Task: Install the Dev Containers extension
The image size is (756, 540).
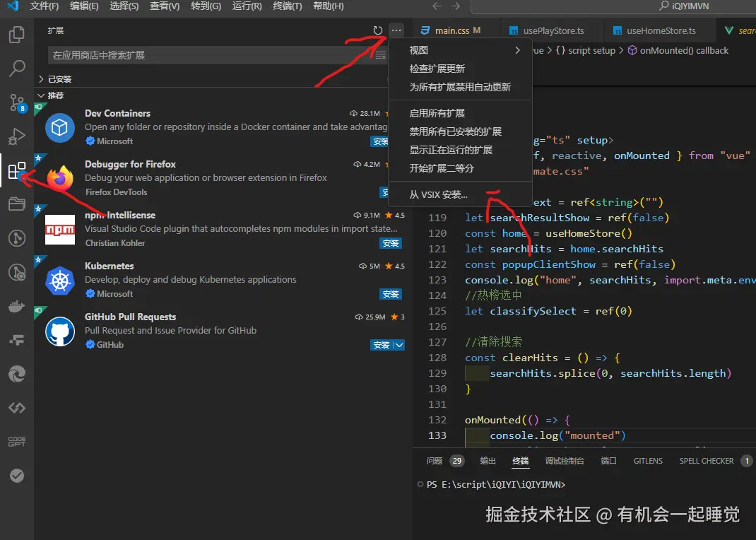Action: click(x=380, y=141)
